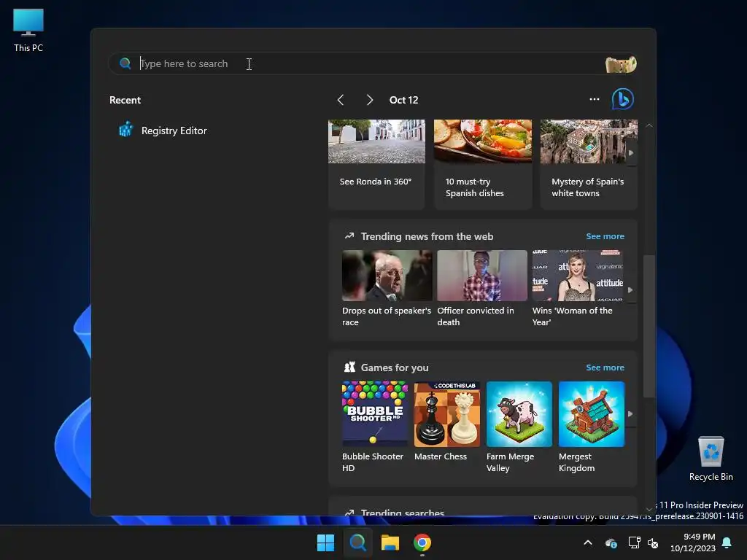Click Trending news from the web heading

coord(427,236)
